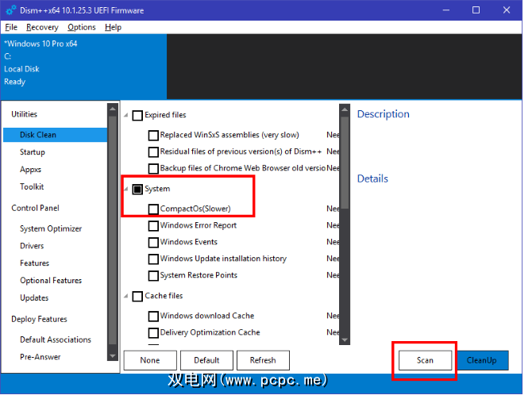Image resolution: width=532 pixels, height=399 pixels.
Task: Check Replaced WinSxS assemblies (very slow)
Action: tap(153, 136)
